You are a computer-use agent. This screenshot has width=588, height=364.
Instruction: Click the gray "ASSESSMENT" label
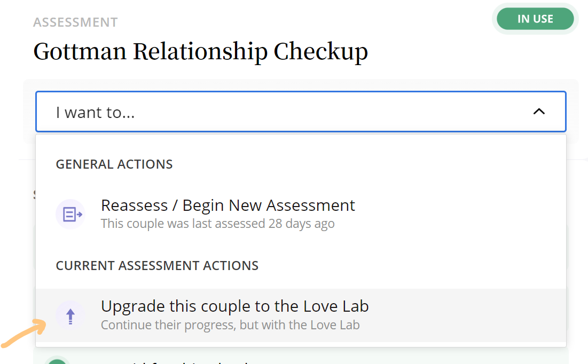(75, 22)
